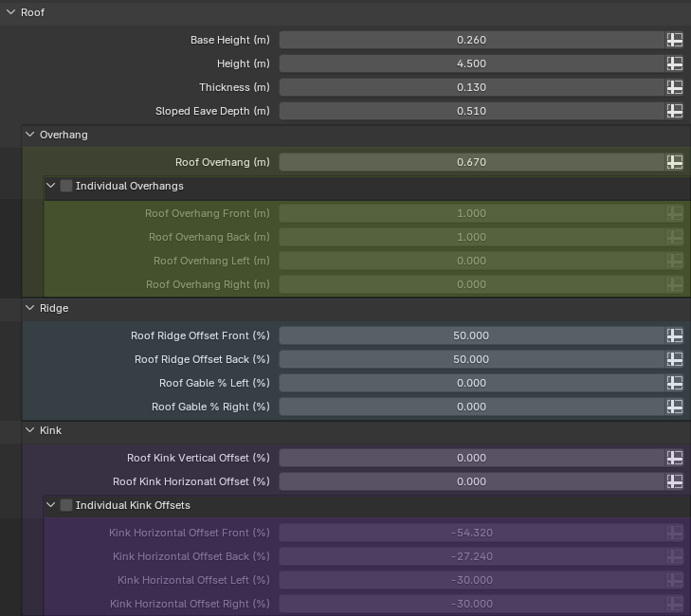Click the Roof Overhang field 0.670
691x616 pixels.
471,163
